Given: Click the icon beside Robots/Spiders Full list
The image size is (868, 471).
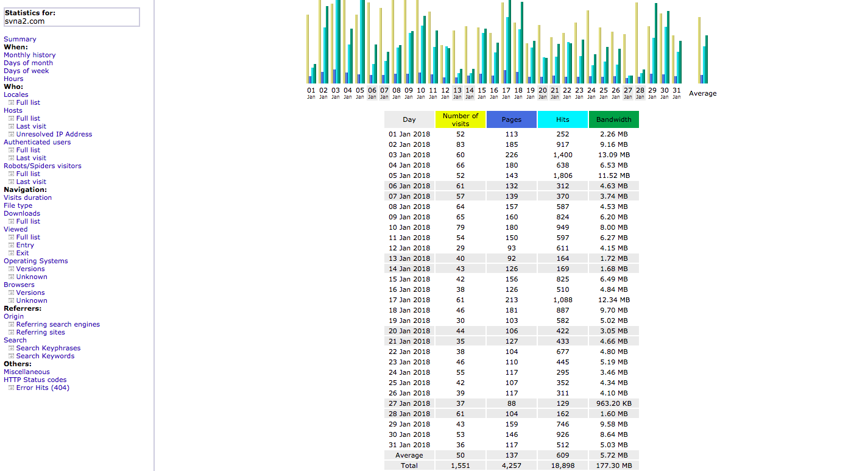Looking at the screenshot, I should click(x=11, y=174).
